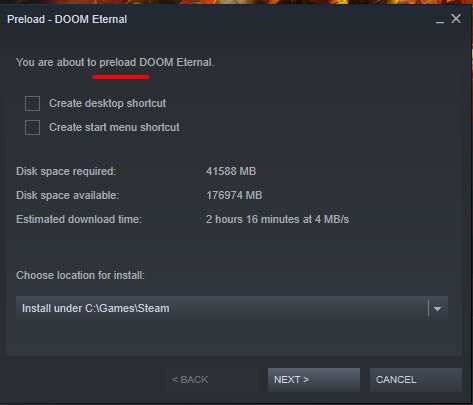Viewport: 473px width, 405px height.
Task: Open the install location combo box
Action: pos(232,308)
